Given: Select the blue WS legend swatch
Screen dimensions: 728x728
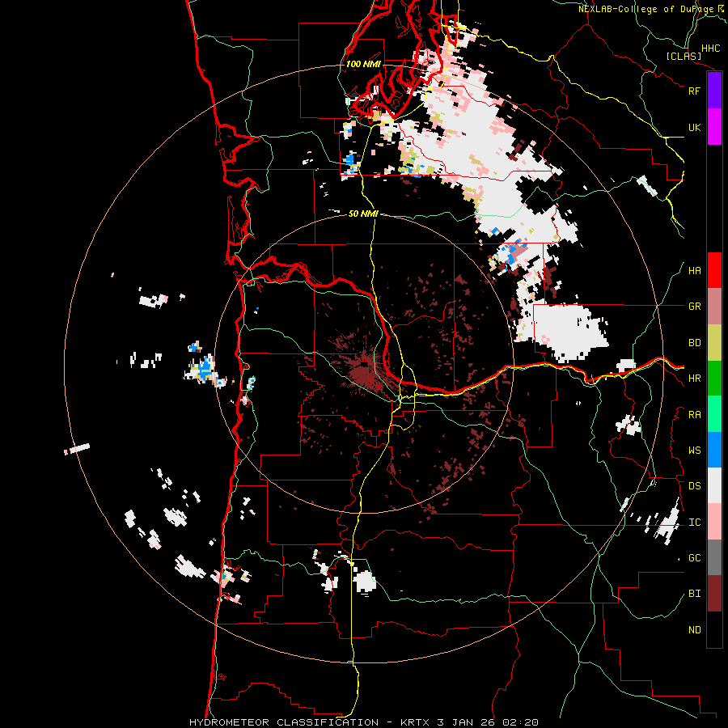Looking at the screenshot, I should click(x=714, y=450).
